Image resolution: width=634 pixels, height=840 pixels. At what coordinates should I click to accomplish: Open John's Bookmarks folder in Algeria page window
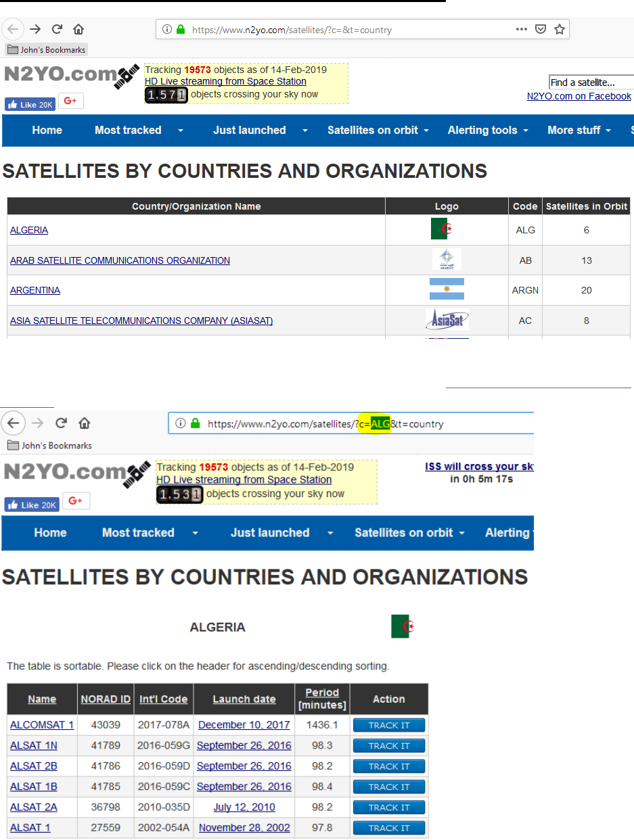point(49,446)
